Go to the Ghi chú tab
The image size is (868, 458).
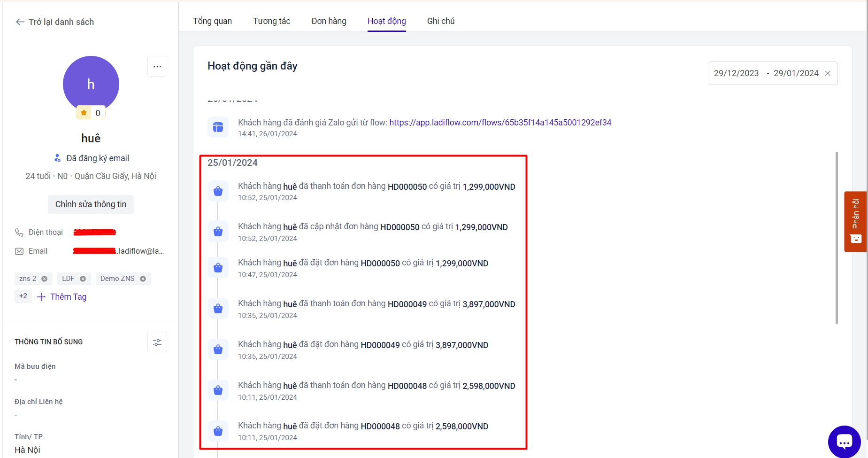(x=440, y=21)
